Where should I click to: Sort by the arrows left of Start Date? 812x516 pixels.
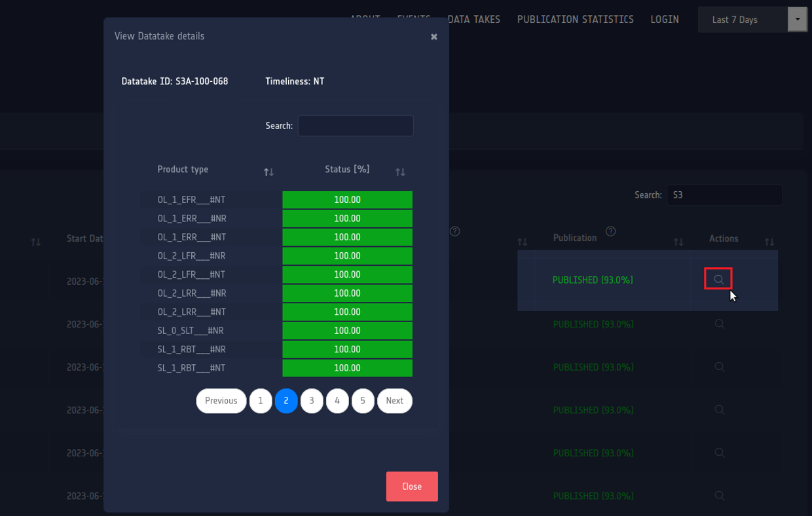[36, 242]
